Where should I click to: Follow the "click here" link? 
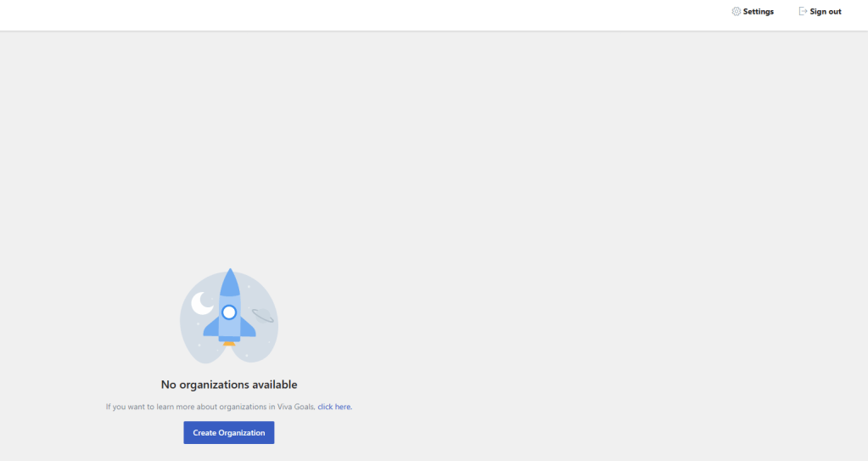(334, 408)
